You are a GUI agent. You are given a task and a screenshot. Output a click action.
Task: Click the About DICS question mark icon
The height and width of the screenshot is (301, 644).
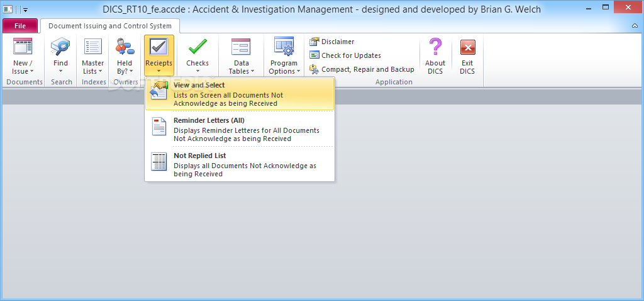[x=435, y=47]
